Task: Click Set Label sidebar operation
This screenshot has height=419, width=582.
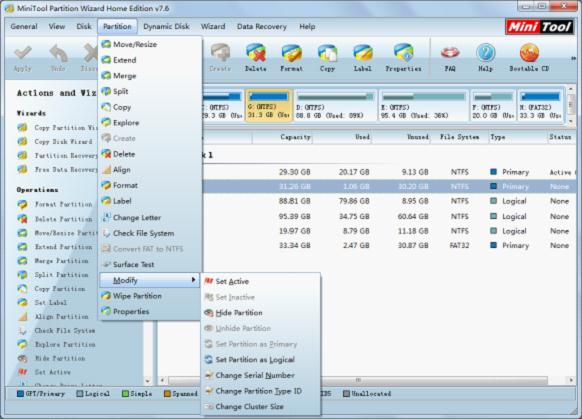Action: [x=43, y=303]
